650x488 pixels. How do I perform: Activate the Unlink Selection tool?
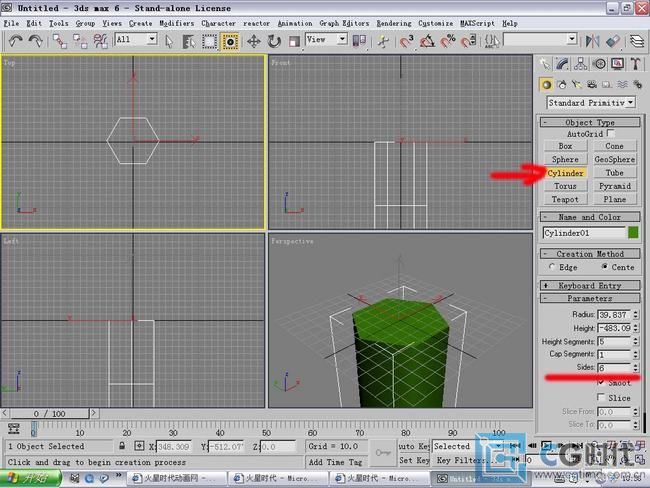[x=80, y=41]
